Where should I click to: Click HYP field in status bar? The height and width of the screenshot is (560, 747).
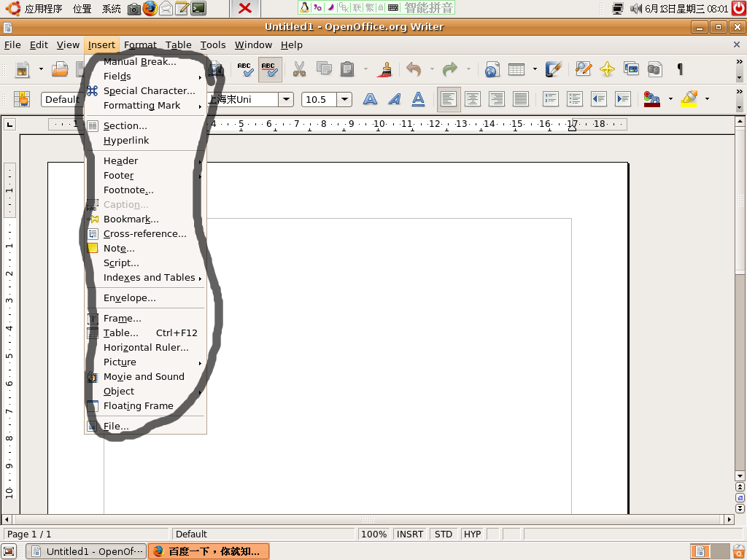click(472, 534)
